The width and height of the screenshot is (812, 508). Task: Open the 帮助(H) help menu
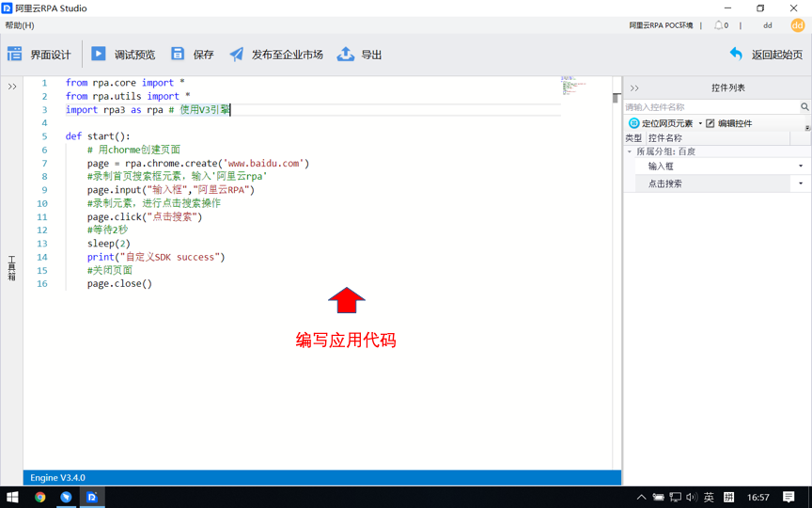point(20,25)
